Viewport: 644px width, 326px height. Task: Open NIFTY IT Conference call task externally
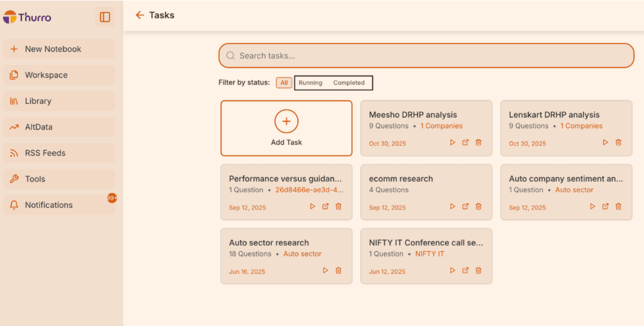coord(465,271)
